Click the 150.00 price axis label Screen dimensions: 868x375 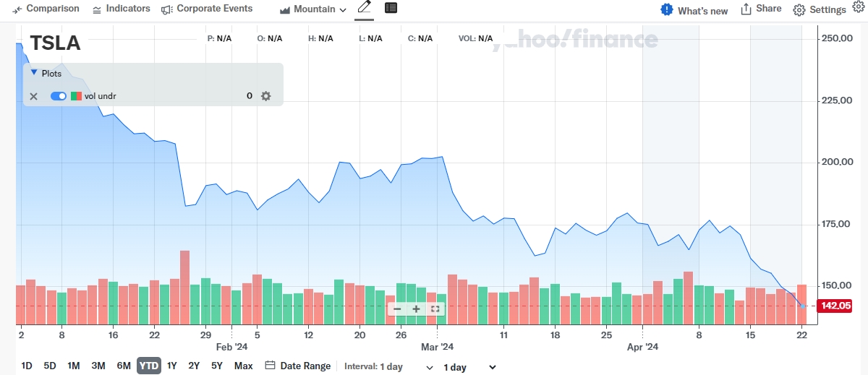(x=838, y=286)
